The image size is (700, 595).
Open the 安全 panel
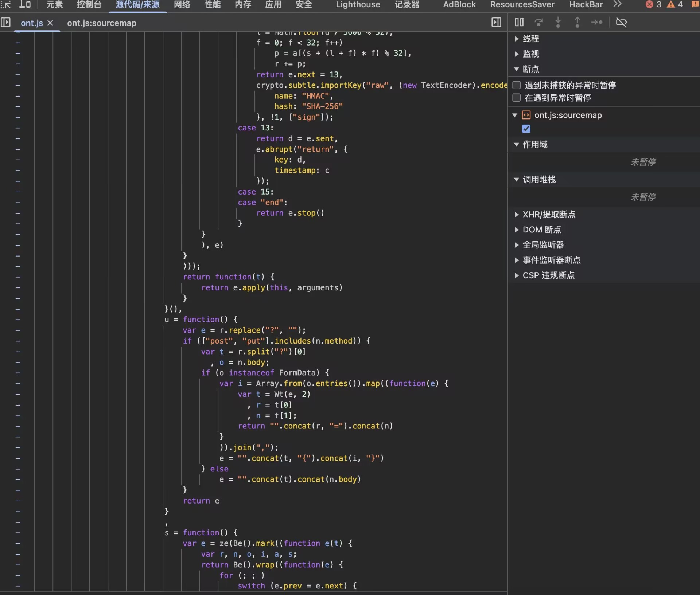(304, 4)
